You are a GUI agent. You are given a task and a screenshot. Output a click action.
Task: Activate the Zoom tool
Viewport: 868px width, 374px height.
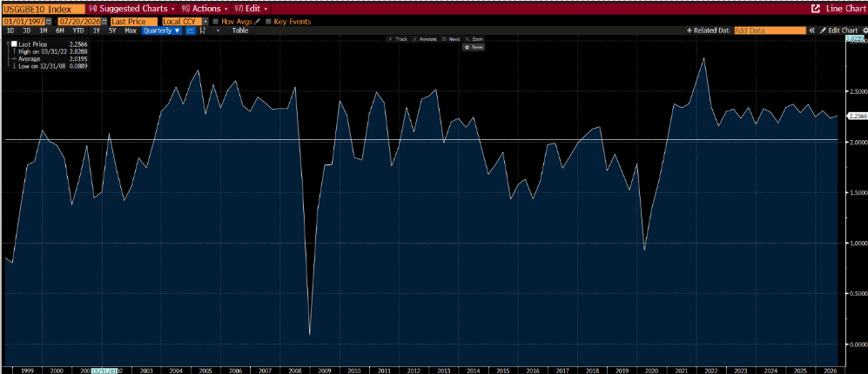coord(474,39)
